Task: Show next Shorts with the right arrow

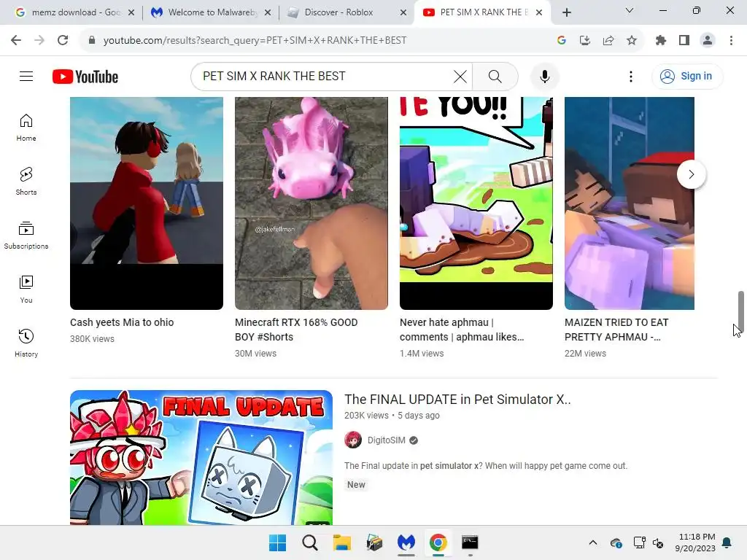Action: [692, 174]
